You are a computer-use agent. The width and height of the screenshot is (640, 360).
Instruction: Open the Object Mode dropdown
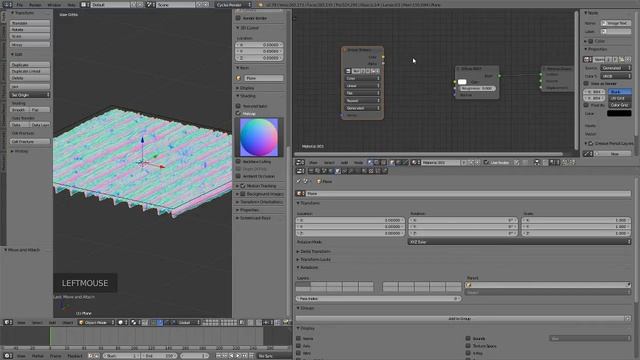pyautogui.click(x=96, y=322)
